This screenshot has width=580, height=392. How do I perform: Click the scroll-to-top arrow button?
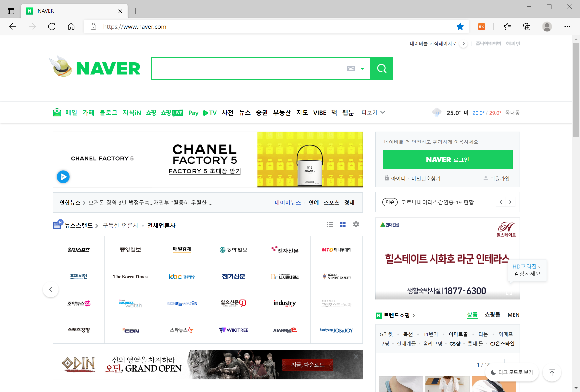coord(552,373)
